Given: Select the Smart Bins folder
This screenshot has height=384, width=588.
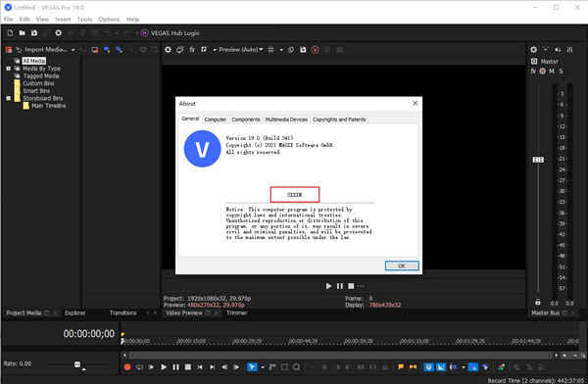Looking at the screenshot, I should [x=36, y=91].
